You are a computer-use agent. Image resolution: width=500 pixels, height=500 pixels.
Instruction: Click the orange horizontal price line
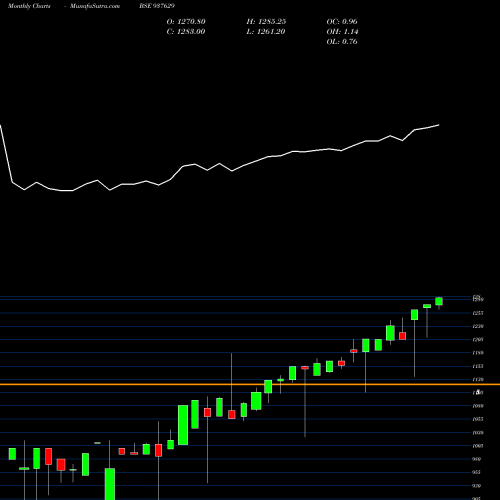pos(250,384)
